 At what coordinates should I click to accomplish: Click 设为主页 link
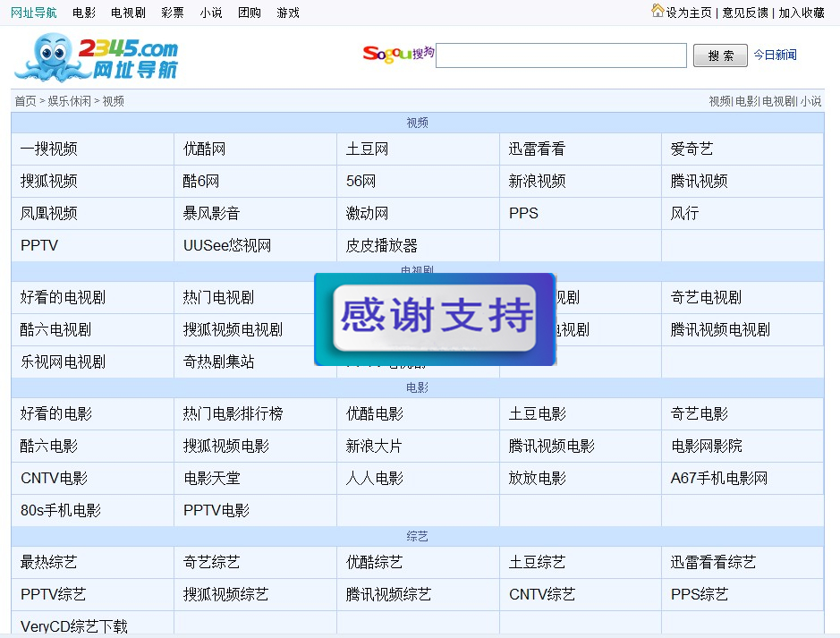[689, 13]
